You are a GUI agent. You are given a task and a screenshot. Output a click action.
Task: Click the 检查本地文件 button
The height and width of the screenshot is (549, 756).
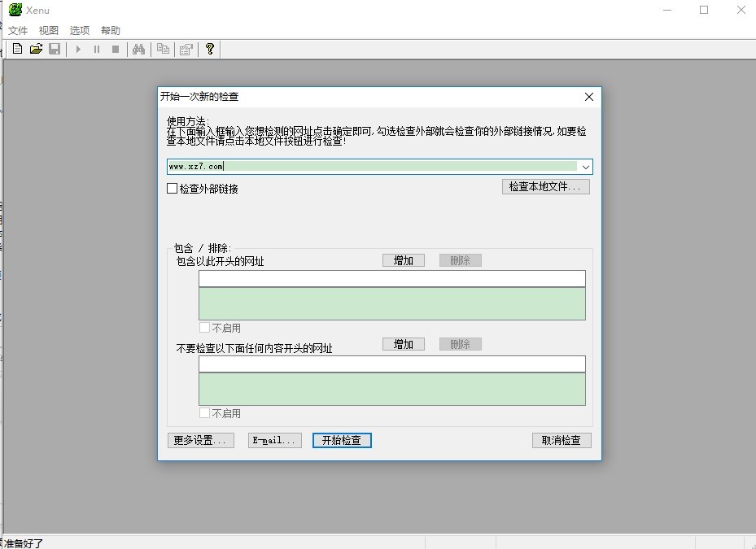(545, 185)
